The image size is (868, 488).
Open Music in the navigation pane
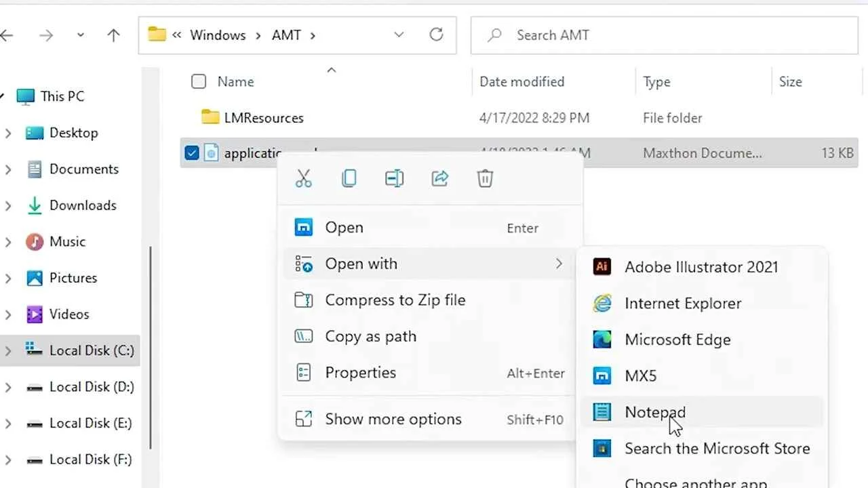(x=67, y=241)
